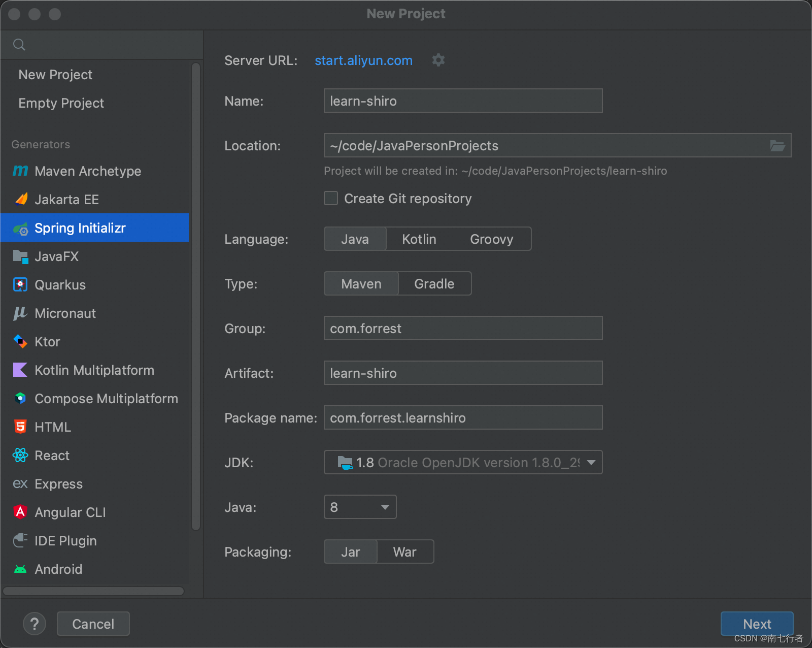Click the Package name field
The image size is (812, 648).
(463, 418)
